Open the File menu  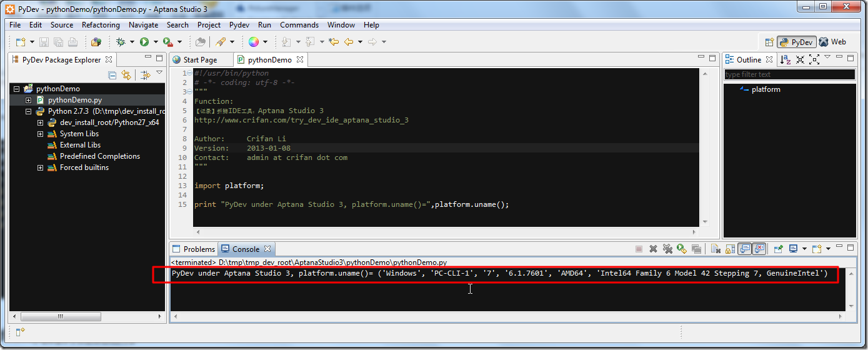(15, 25)
